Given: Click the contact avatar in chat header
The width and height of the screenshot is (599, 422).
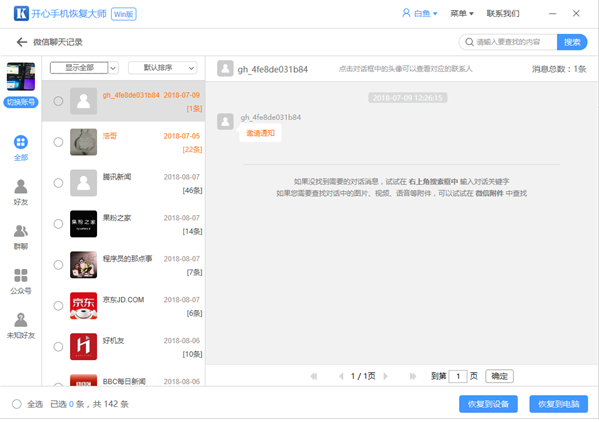Looking at the screenshot, I should pos(225,69).
